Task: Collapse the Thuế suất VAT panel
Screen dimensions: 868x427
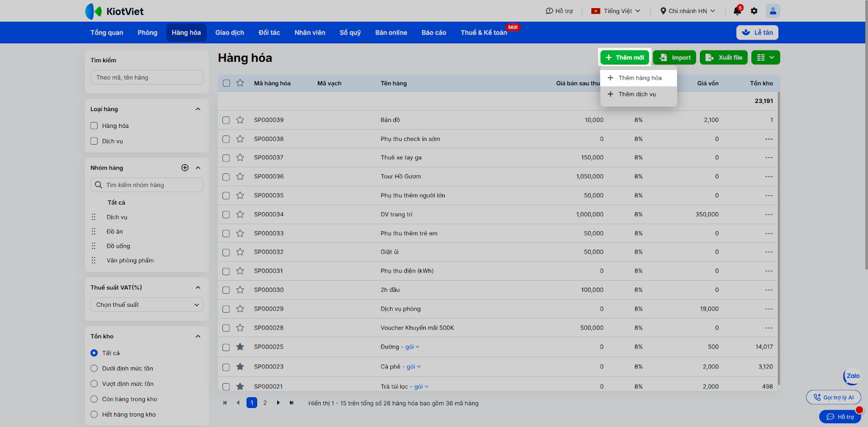Action: 198,288
